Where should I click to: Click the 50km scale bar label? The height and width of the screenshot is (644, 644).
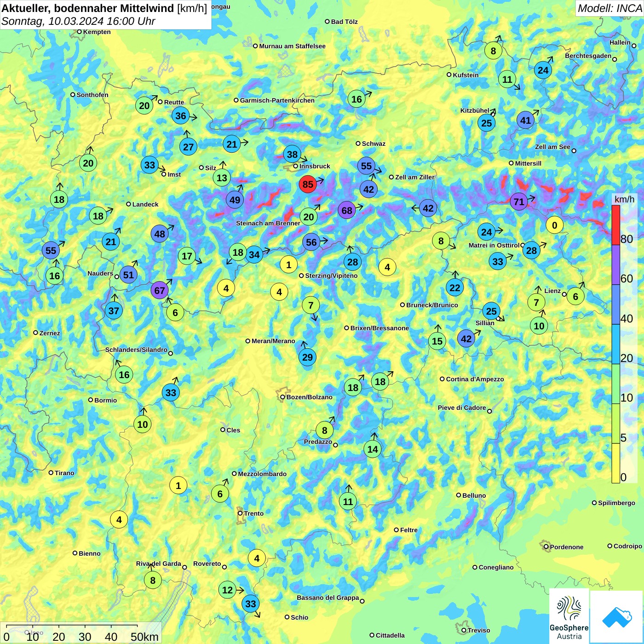(x=144, y=637)
